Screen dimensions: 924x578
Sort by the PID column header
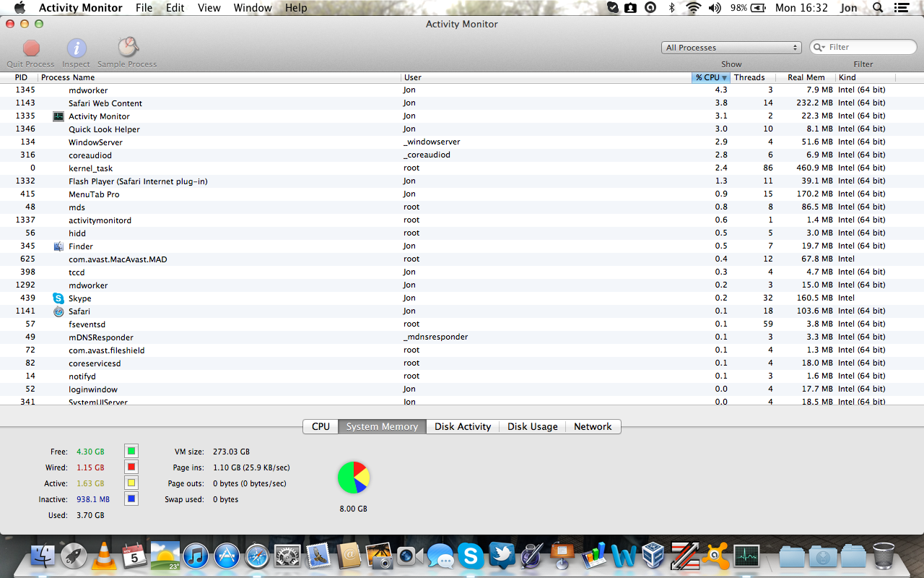pyautogui.click(x=21, y=77)
